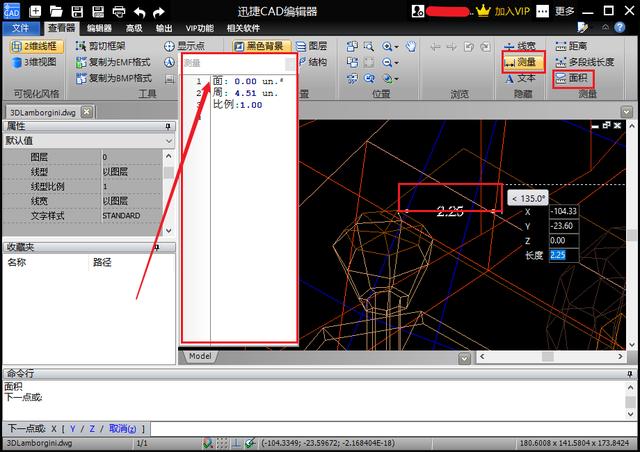Screen dimensions: 640x452
Task: Redo the last action
Action: click(158, 12)
